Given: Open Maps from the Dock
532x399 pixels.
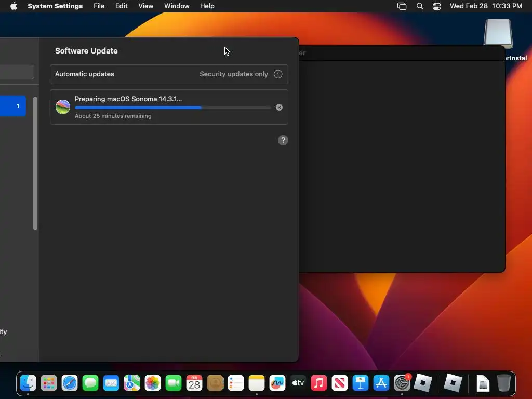Looking at the screenshot, I should (132, 383).
